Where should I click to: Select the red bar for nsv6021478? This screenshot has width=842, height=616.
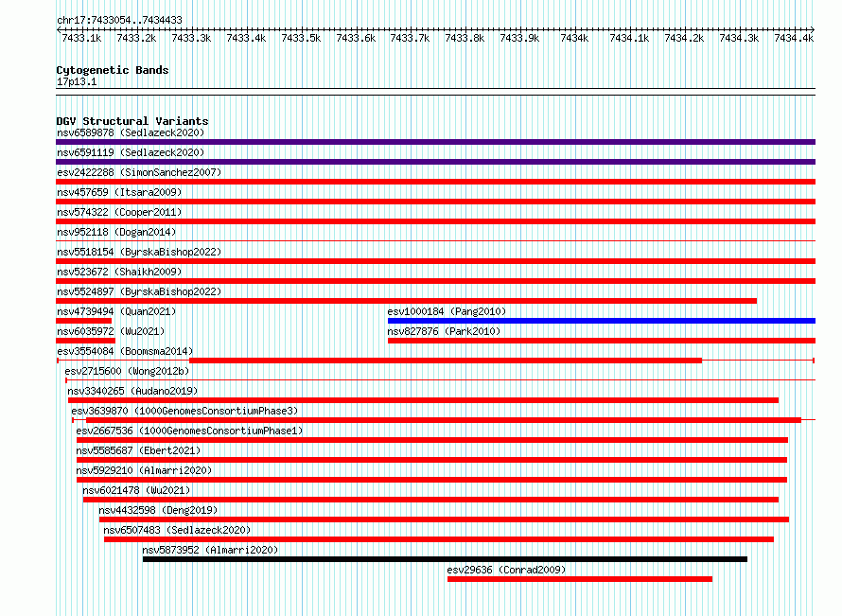pos(430,500)
